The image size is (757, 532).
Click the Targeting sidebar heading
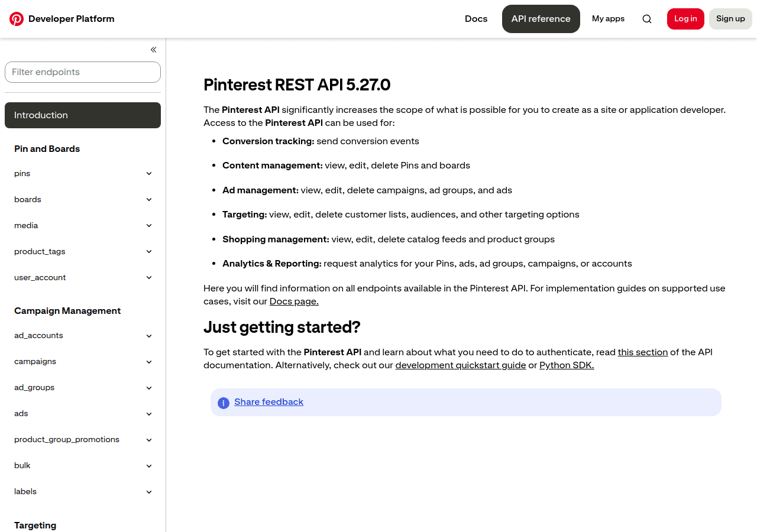coord(35,525)
